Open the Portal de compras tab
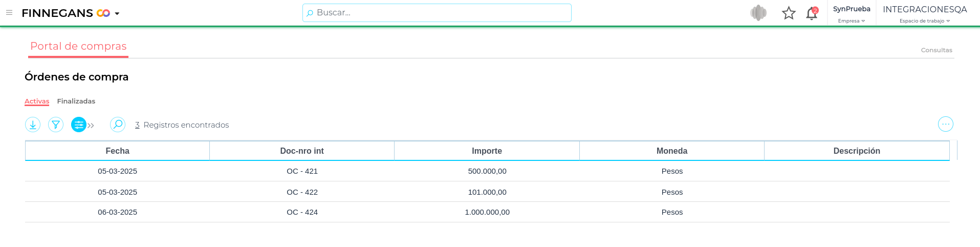The image size is (980, 247). [x=78, y=46]
